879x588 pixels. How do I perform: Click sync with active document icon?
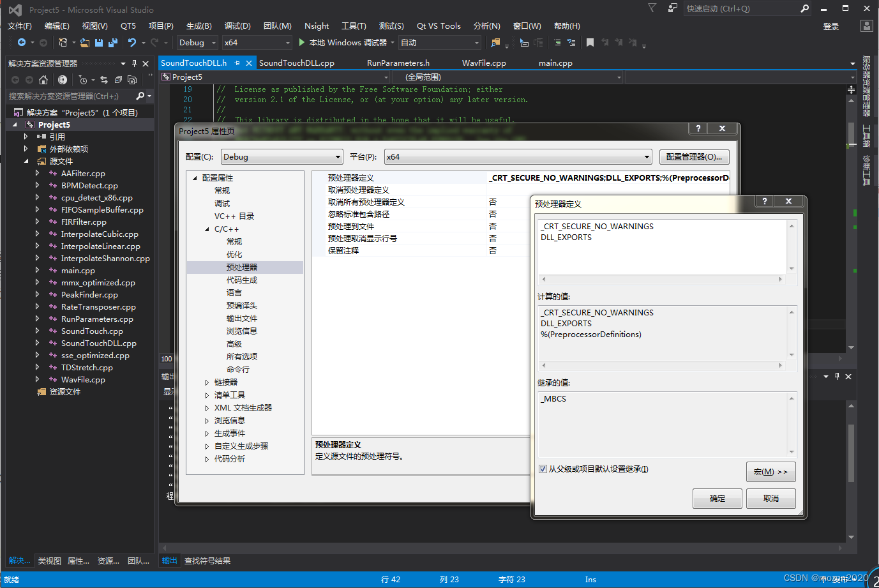104,80
